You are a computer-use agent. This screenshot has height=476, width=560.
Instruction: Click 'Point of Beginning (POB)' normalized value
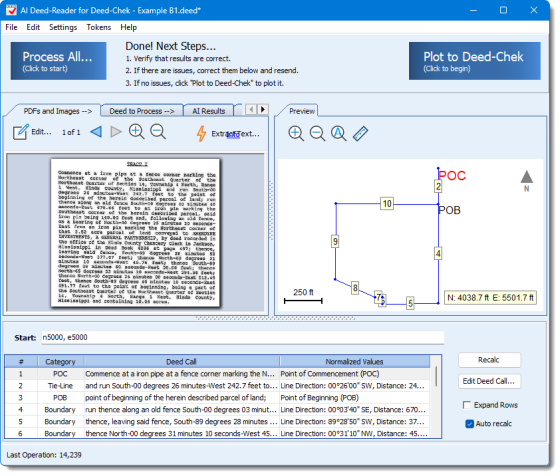pyautogui.click(x=319, y=398)
